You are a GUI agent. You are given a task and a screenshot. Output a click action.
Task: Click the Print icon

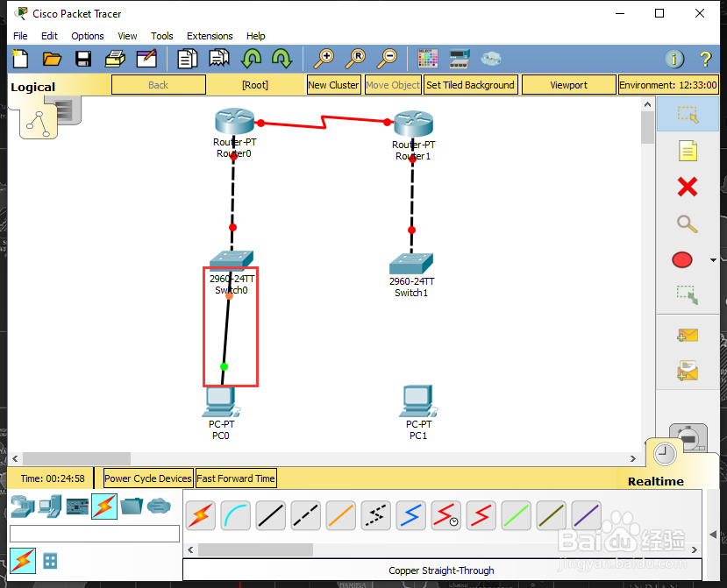(x=115, y=59)
